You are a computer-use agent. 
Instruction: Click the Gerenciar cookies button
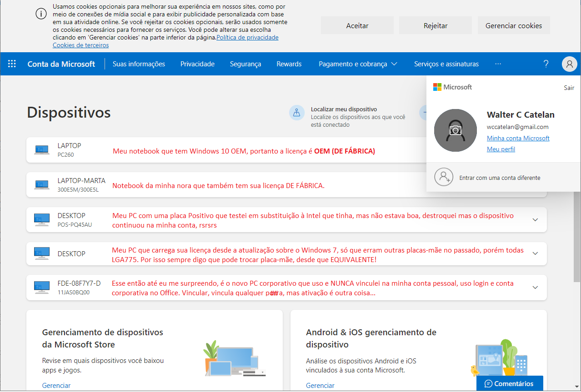point(514,25)
